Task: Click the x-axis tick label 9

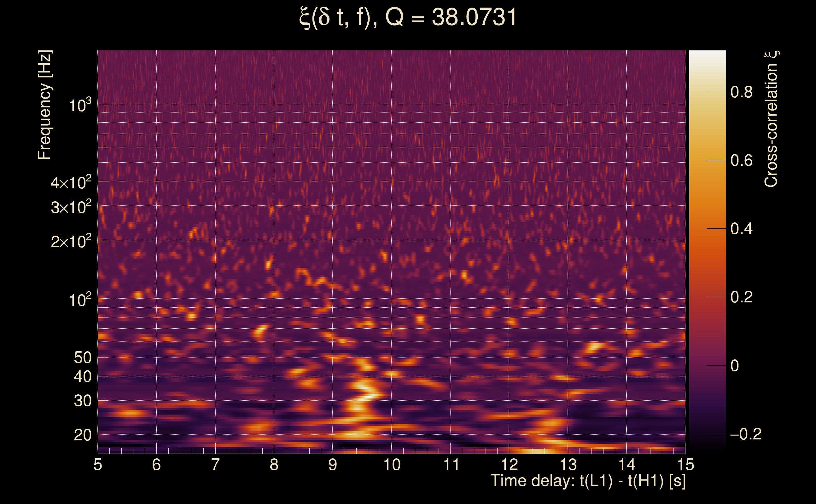Action: [333, 465]
